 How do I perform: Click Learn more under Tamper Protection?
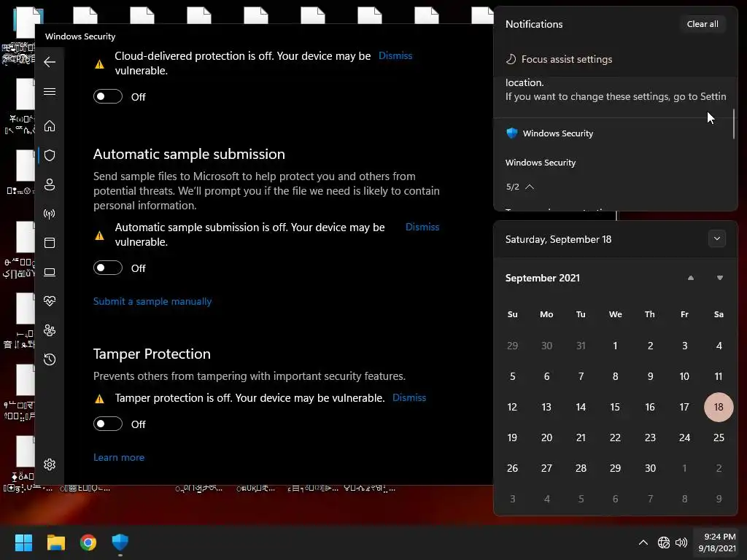pos(119,457)
